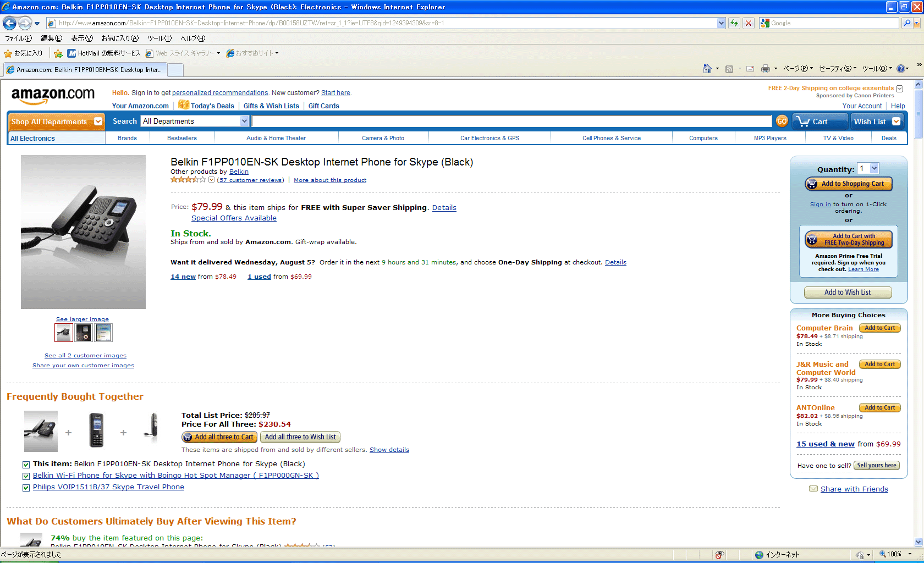Open the Quantity dropdown
924x563 pixels.
tap(868, 169)
